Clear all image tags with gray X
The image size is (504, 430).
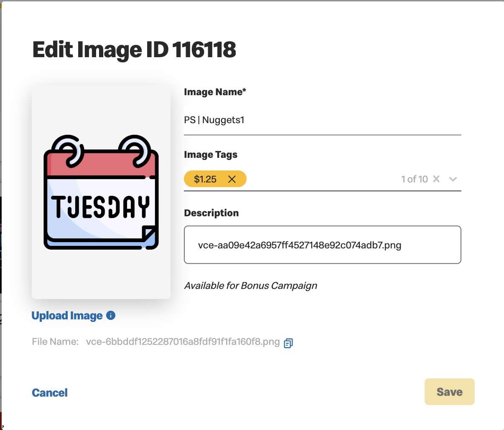[436, 179]
